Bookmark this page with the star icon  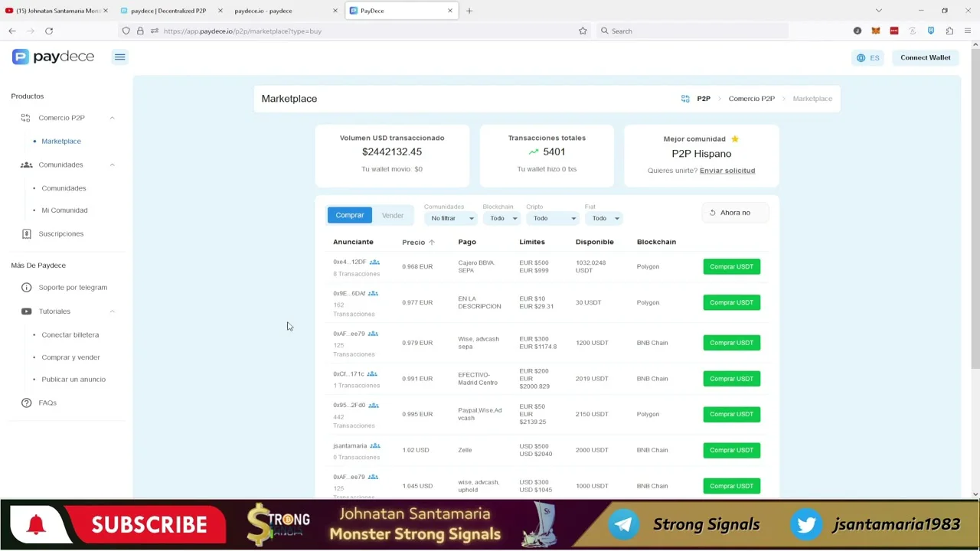pos(583,31)
